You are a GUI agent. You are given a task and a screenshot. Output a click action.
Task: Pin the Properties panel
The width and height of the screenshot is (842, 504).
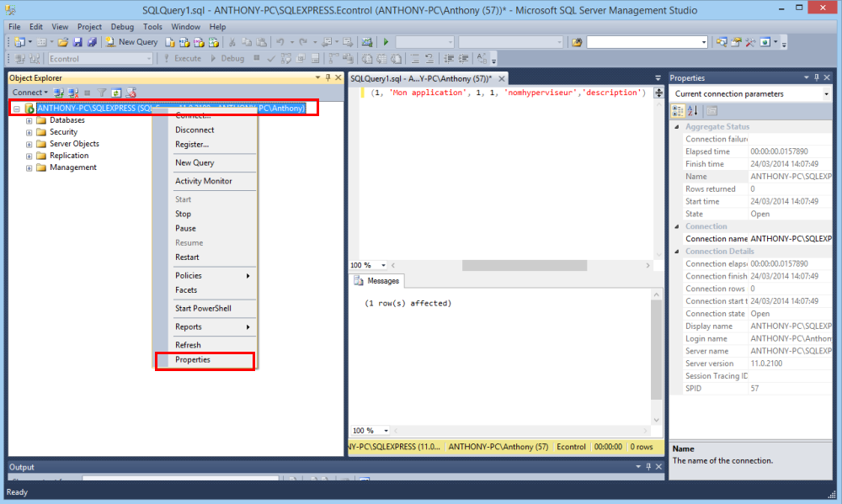[x=816, y=77]
